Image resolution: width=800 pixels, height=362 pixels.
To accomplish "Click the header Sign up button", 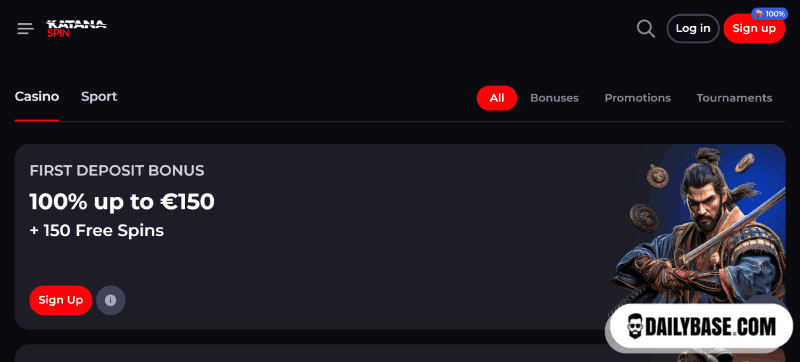I will 754,29.
